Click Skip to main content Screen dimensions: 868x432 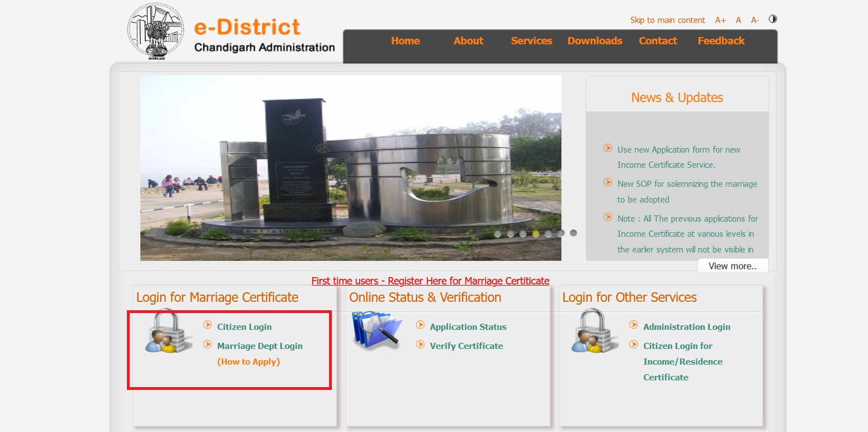668,20
